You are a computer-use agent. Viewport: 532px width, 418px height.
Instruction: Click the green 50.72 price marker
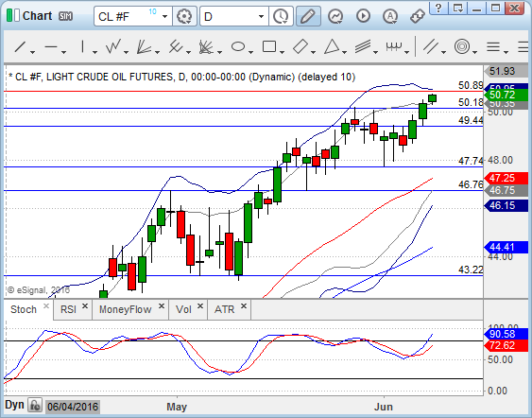[506, 96]
